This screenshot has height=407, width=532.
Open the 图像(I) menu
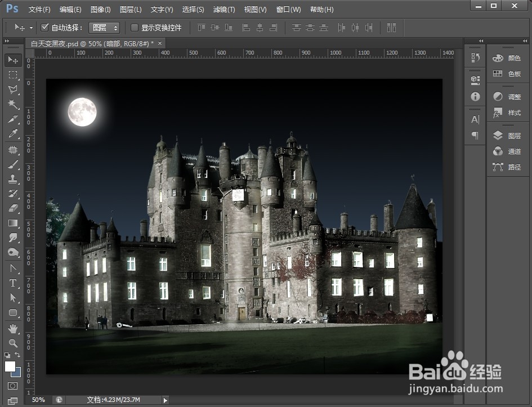[100, 10]
